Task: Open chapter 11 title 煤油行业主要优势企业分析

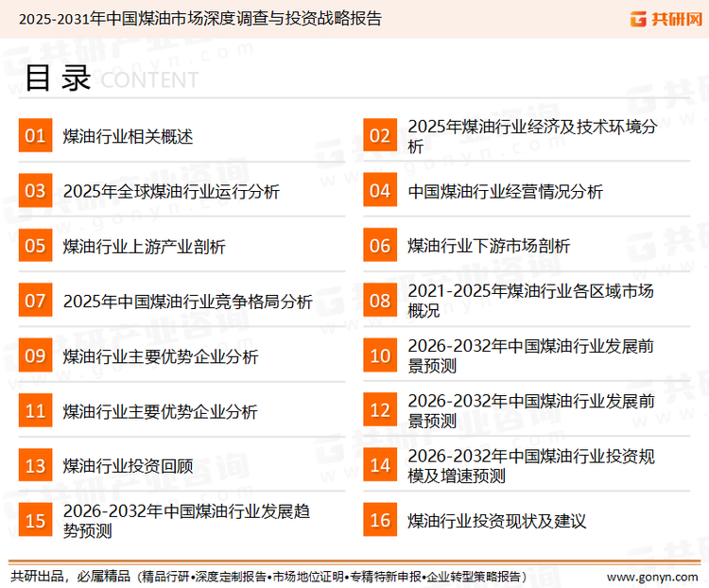Action: coord(161,411)
